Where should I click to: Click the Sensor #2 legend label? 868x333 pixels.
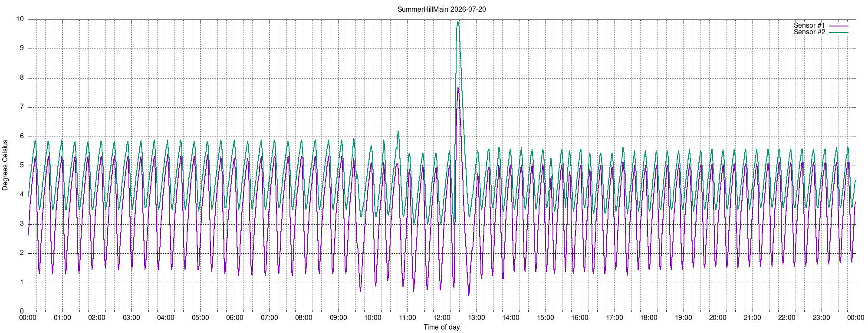point(809,32)
